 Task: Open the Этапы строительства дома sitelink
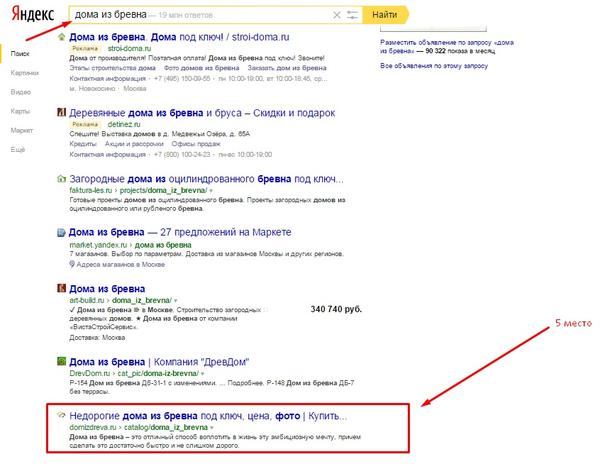tap(112, 68)
